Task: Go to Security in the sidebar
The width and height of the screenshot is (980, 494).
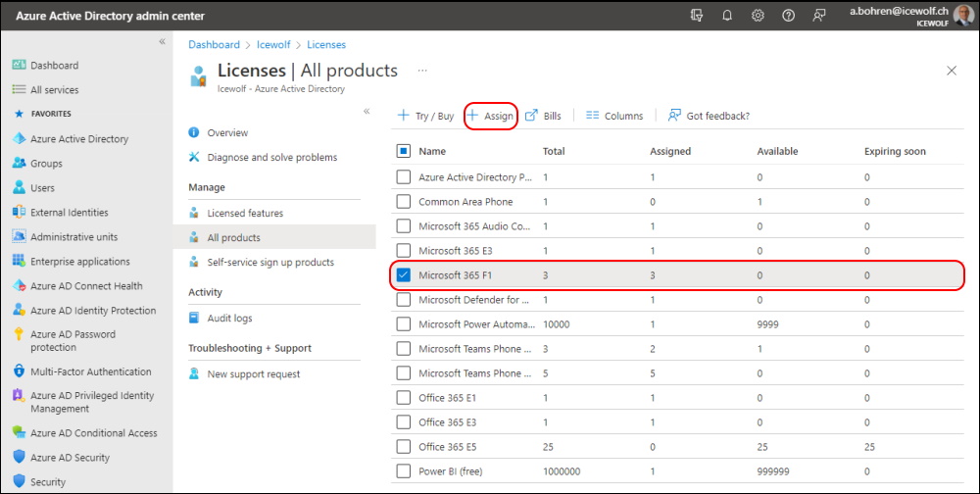Action: (47, 482)
